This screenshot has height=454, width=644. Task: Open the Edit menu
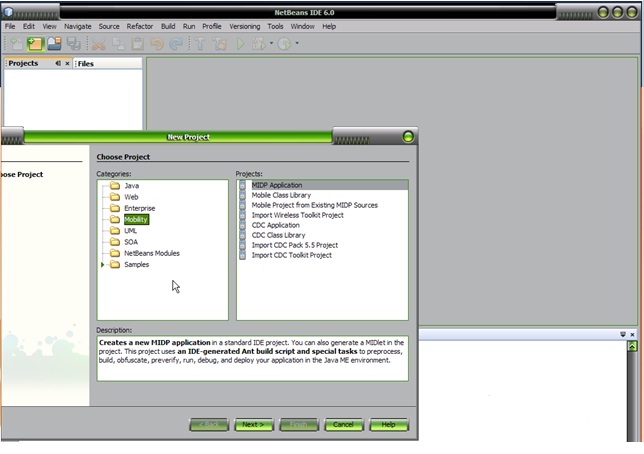tap(29, 26)
